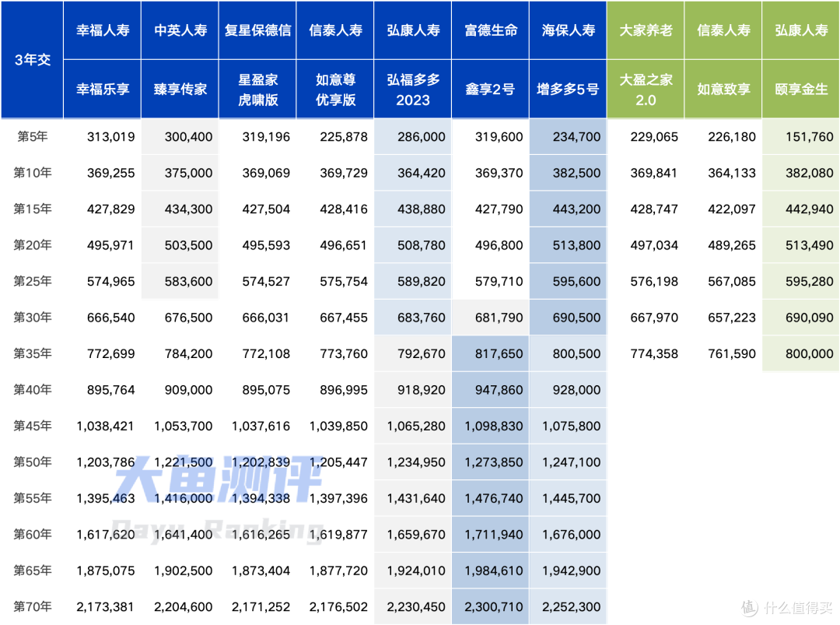Select the 颐享金生 product cell
The image size is (840, 625).
point(801,89)
